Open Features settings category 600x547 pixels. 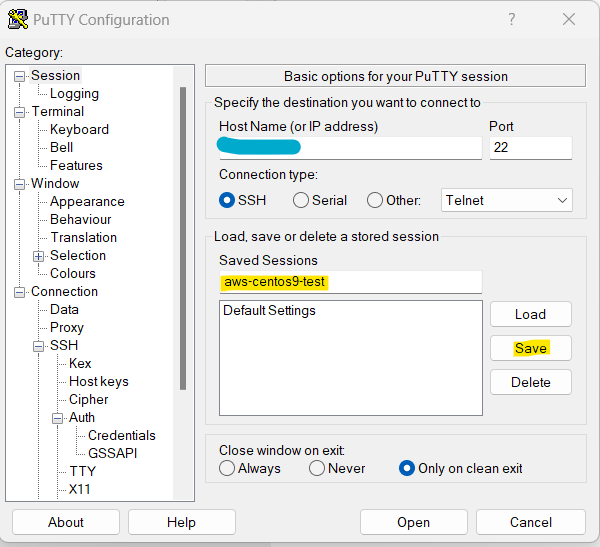pyautogui.click(x=77, y=165)
